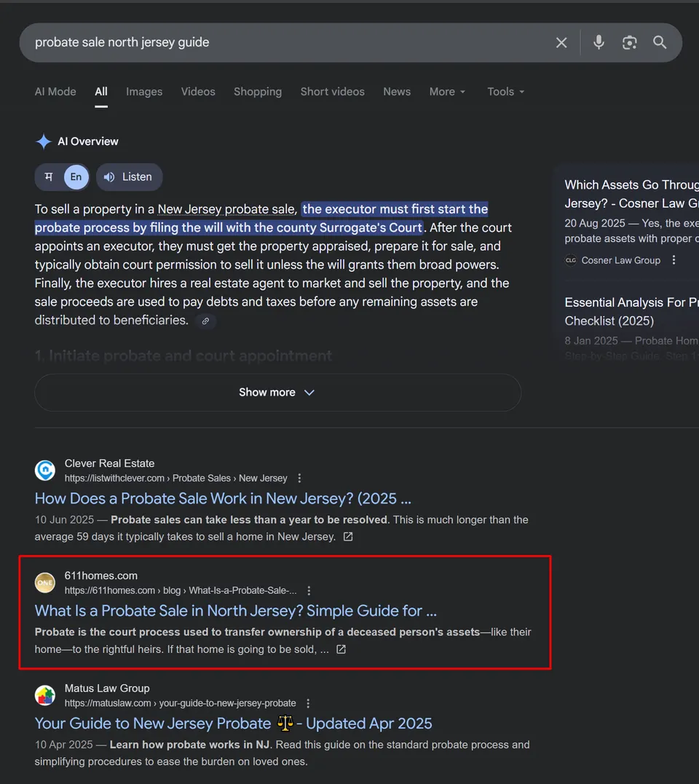Open Your Guide to New Jersey Probate link

(233, 724)
